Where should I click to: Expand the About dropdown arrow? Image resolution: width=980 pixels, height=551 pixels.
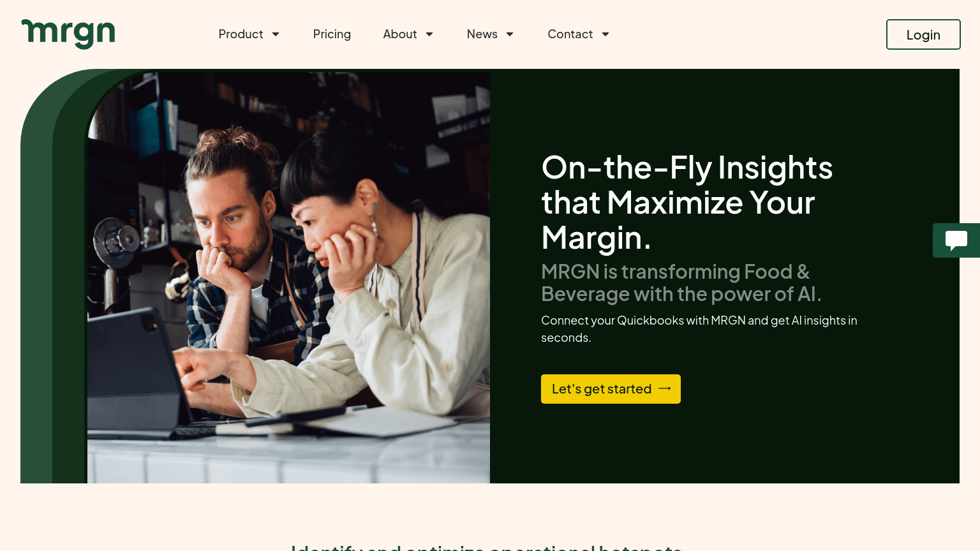429,34
